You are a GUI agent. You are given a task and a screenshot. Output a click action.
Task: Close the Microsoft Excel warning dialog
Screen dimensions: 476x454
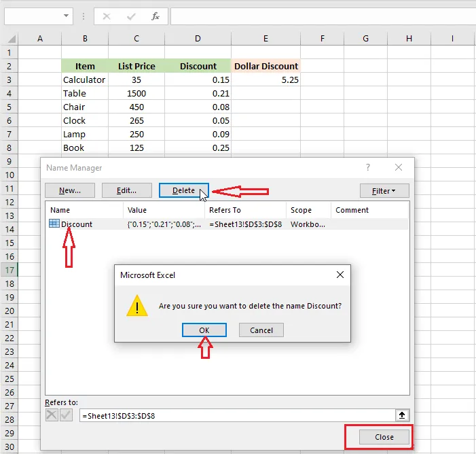[x=340, y=275]
